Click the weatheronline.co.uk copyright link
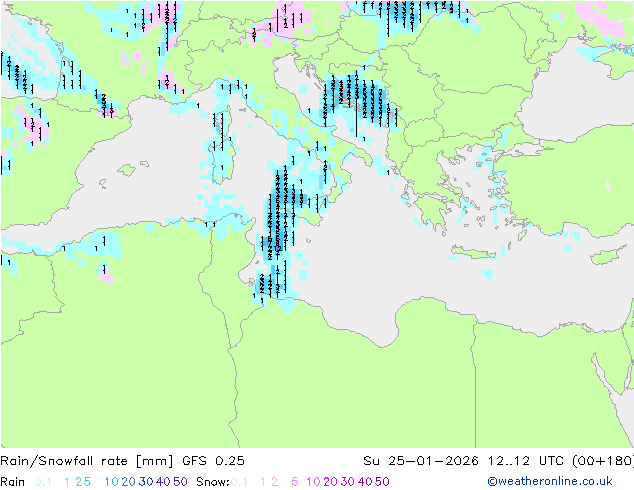 [550, 481]
